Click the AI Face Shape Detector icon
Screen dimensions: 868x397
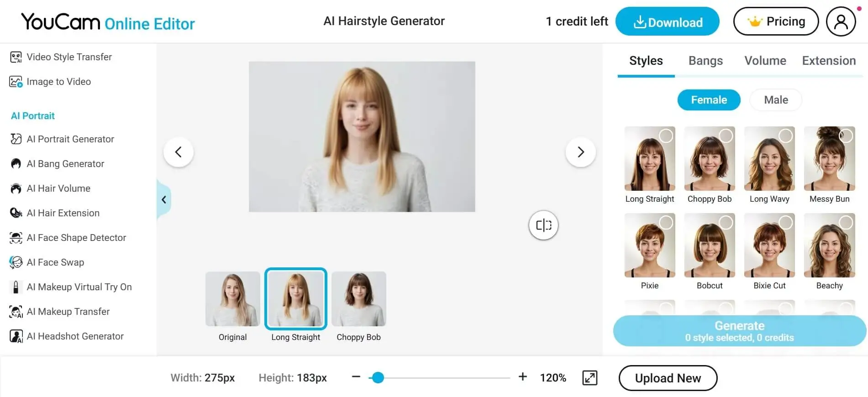pos(16,238)
